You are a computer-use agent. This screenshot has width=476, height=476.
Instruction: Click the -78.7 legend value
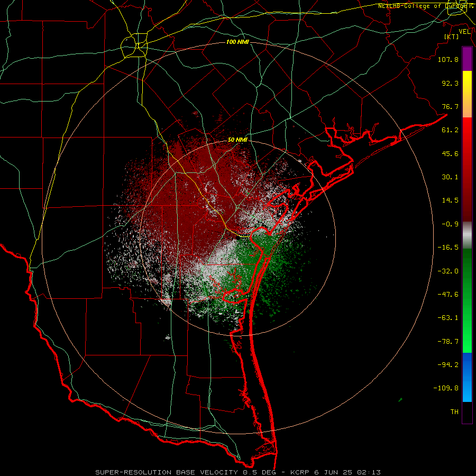[448, 342]
